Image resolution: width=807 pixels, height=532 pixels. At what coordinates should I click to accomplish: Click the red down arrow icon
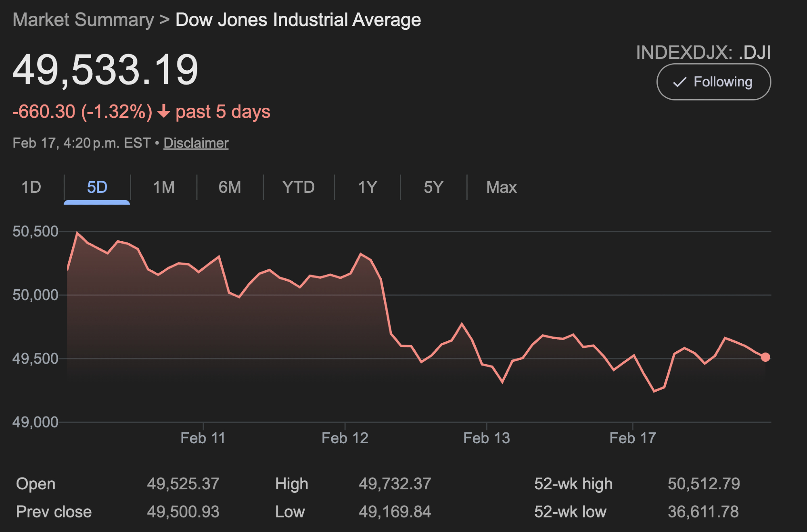pos(164,111)
